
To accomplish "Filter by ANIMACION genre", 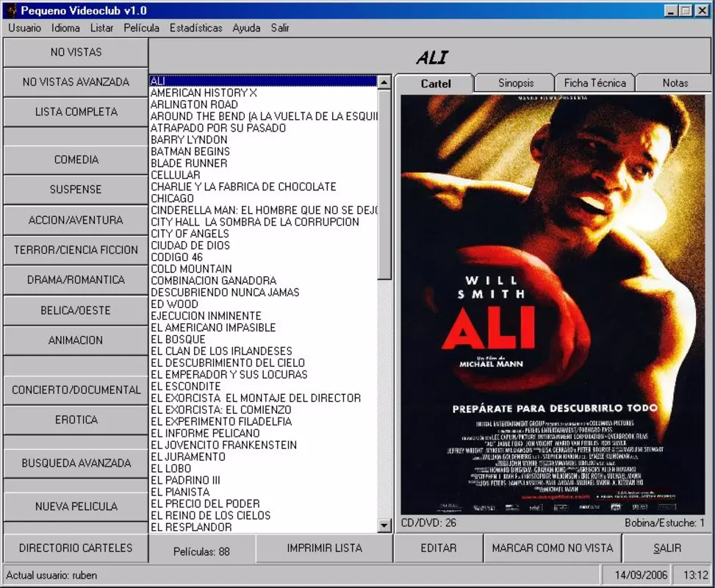I will 76,340.
